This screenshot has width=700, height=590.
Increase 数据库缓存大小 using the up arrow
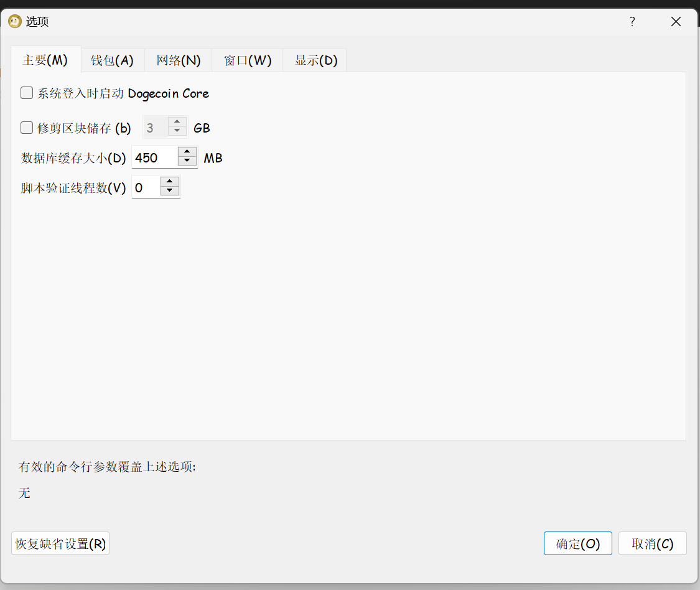click(187, 152)
